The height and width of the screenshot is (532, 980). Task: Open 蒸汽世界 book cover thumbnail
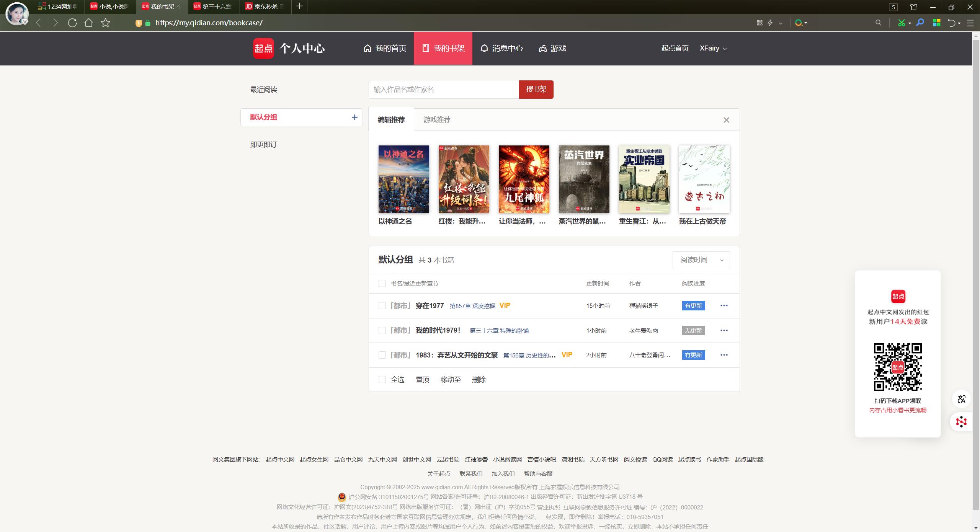point(584,179)
